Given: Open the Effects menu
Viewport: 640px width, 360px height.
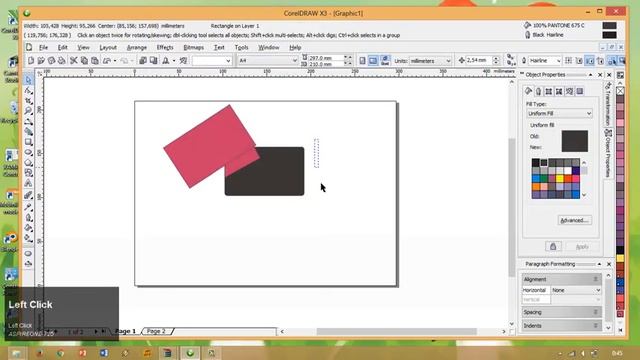Looking at the screenshot, I should tap(165, 48).
